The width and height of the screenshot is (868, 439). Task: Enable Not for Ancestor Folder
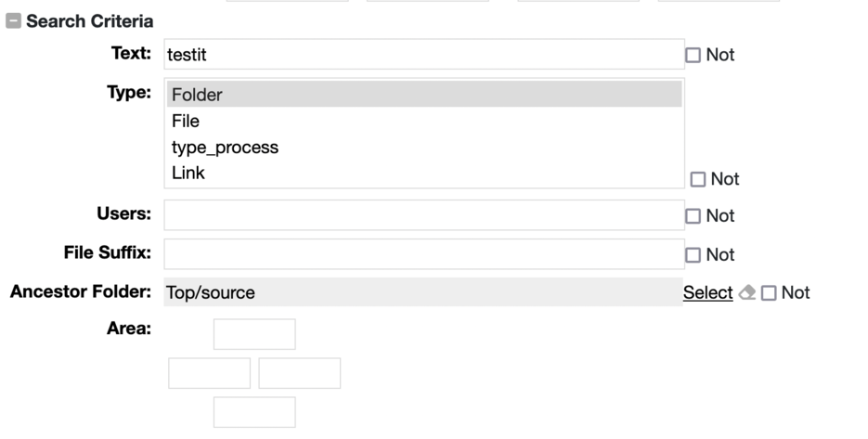tap(769, 293)
